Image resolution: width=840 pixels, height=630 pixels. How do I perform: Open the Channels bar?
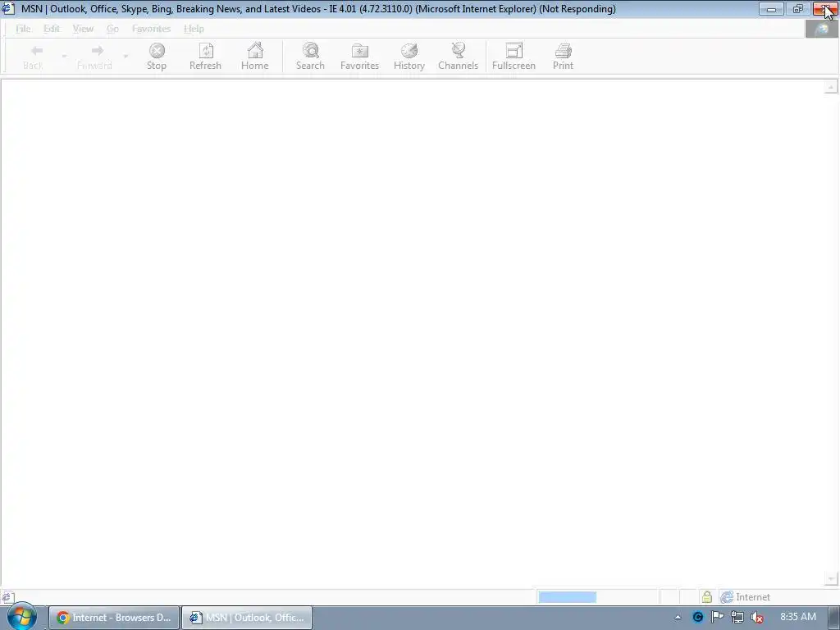458,57
